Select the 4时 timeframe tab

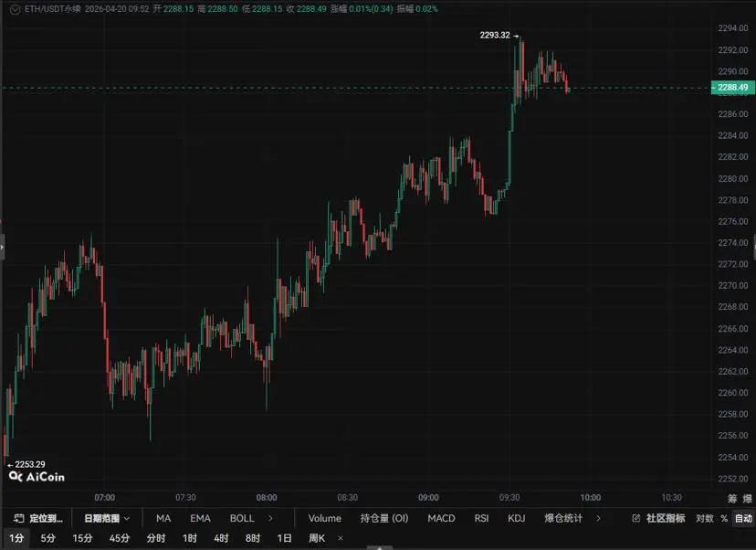[221, 538]
